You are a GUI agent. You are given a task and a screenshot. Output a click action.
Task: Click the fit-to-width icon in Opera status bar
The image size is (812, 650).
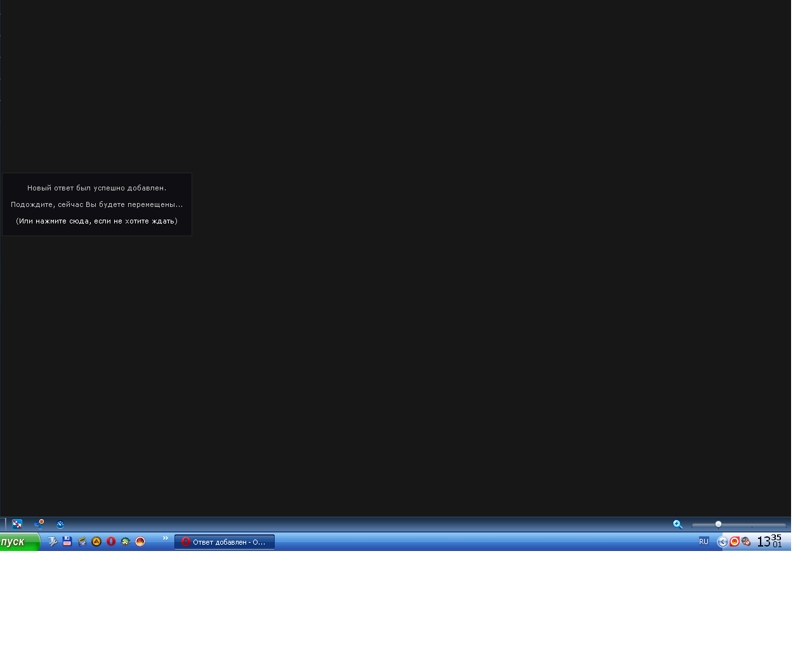17,524
